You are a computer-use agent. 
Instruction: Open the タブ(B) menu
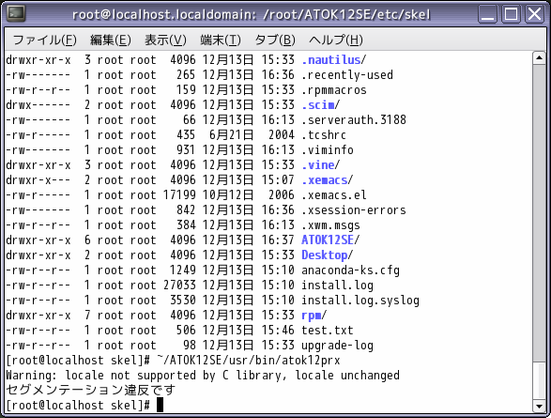275,40
